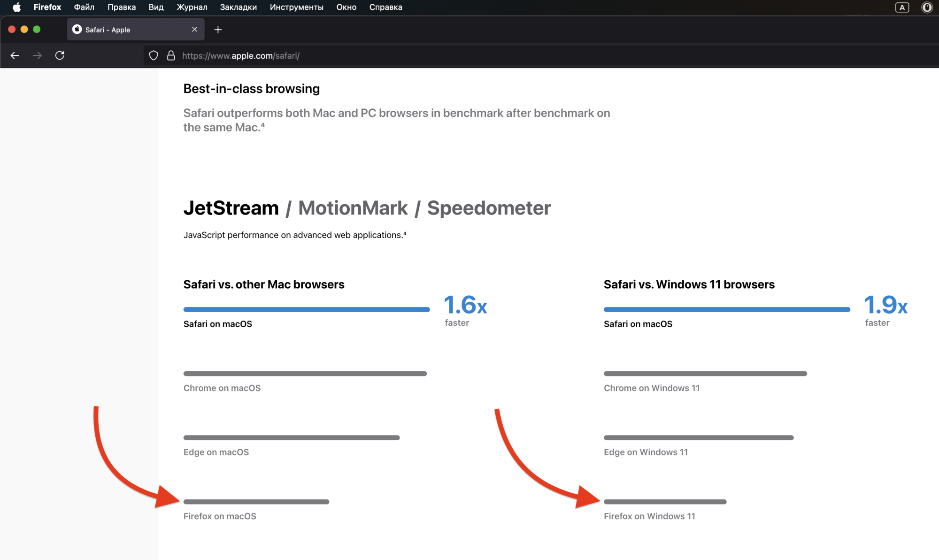
Task: Switch to the Speedometer benchmark
Action: [x=489, y=208]
